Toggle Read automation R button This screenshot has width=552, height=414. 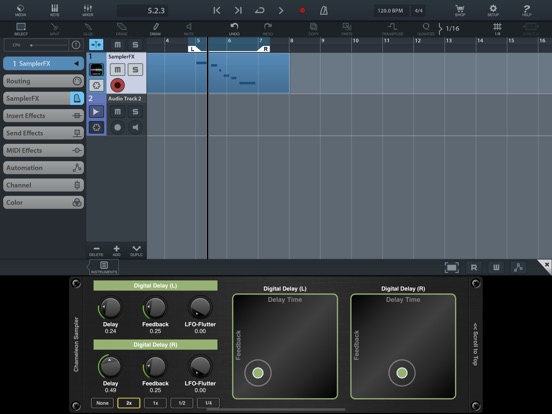point(474,268)
